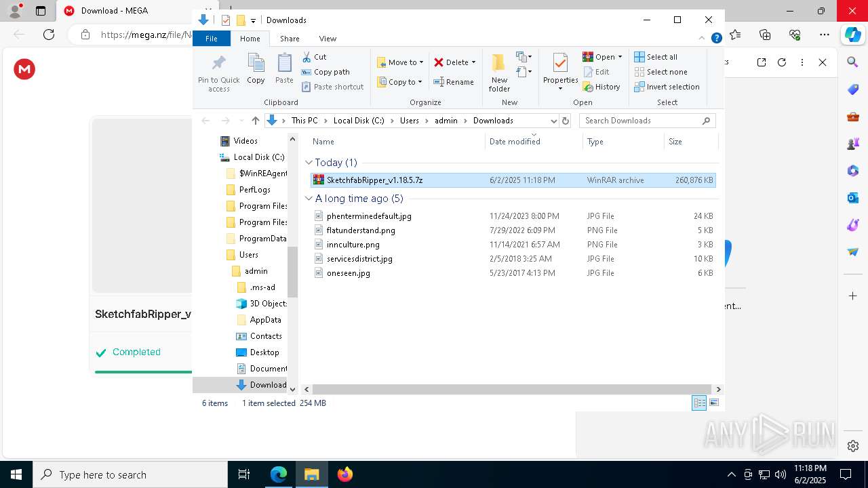Open the Delete options dropdown arrow
This screenshot has height=488, width=868.
[x=473, y=62]
